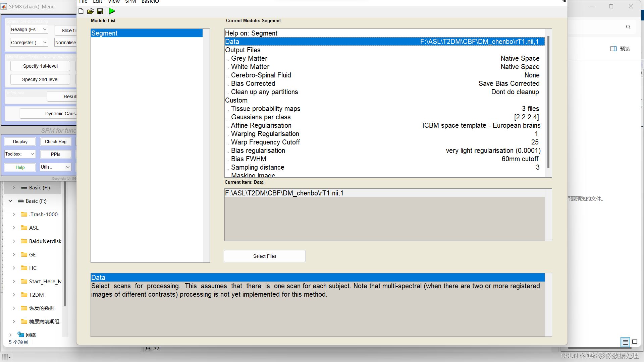Click the Save Batch floppy icon
The height and width of the screenshot is (362, 644).
tap(100, 11)
